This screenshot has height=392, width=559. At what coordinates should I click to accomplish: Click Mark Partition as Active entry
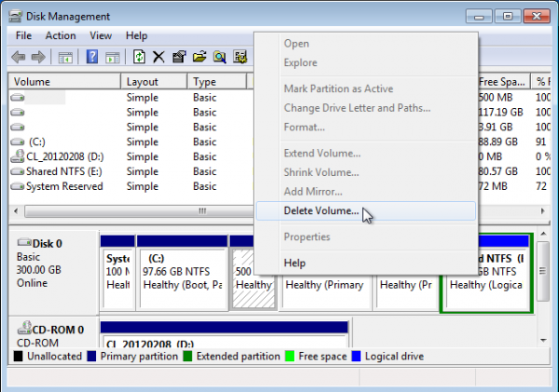(x=366, y=88)
